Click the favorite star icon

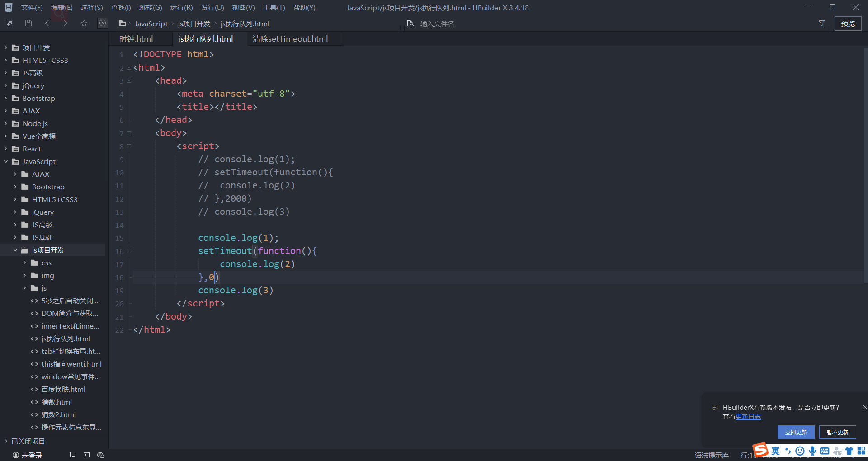point(84,23)
